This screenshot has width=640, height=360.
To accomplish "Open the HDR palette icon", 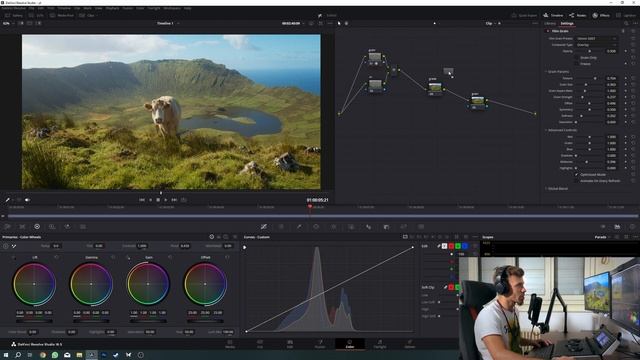I will (x=52, y=227).
